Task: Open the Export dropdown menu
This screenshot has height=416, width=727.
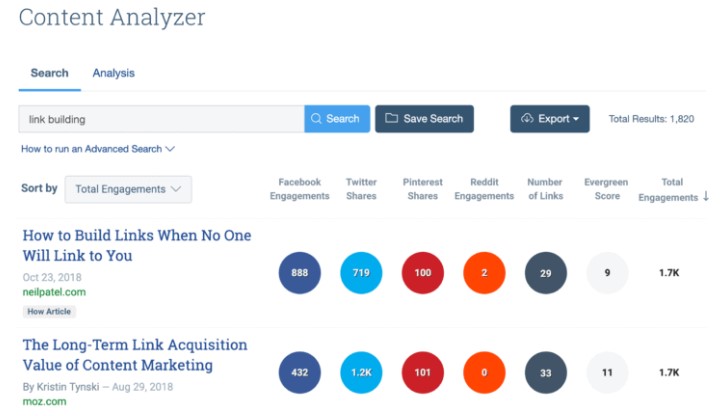Action: (x=550, y=119)
